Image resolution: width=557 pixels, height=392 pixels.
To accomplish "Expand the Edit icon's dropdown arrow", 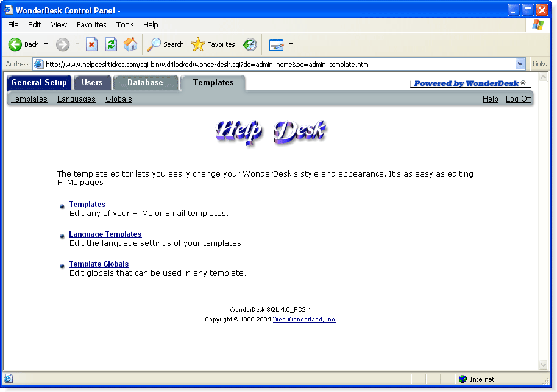I will point(291,44).
